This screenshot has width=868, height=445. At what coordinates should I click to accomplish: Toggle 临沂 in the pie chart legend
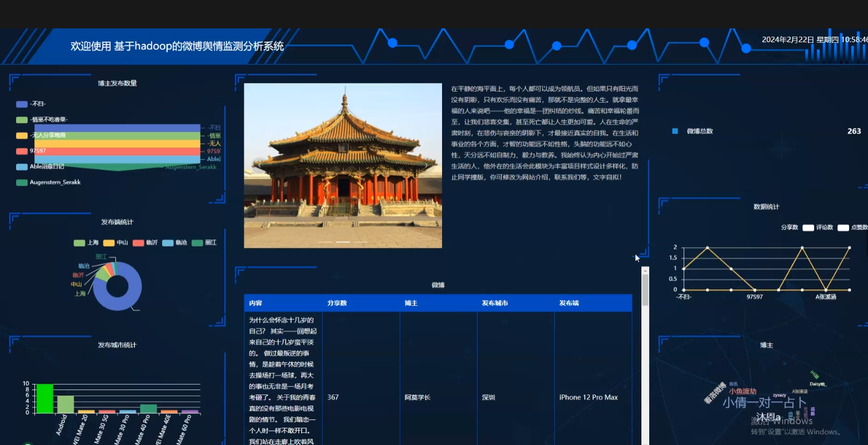[x=145, y=243]
